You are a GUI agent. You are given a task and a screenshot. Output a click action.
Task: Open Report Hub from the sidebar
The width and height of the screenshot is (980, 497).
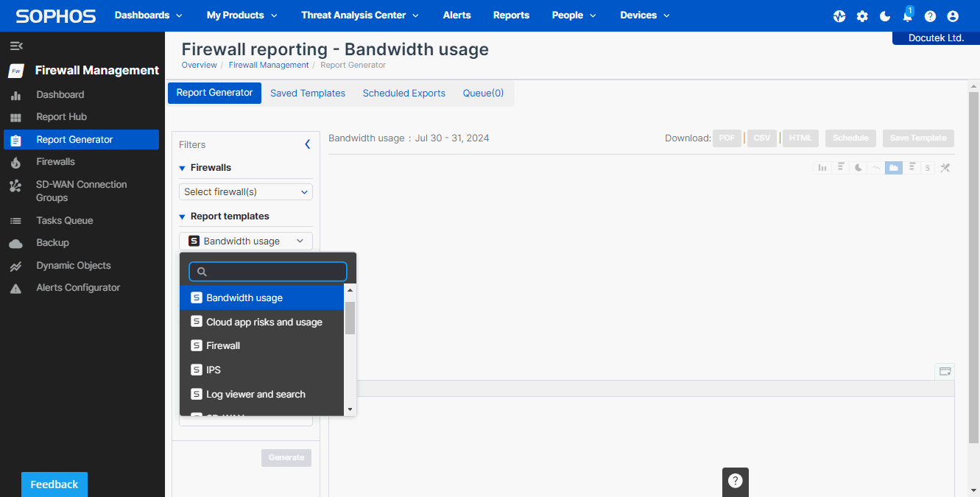click(81, 116)
